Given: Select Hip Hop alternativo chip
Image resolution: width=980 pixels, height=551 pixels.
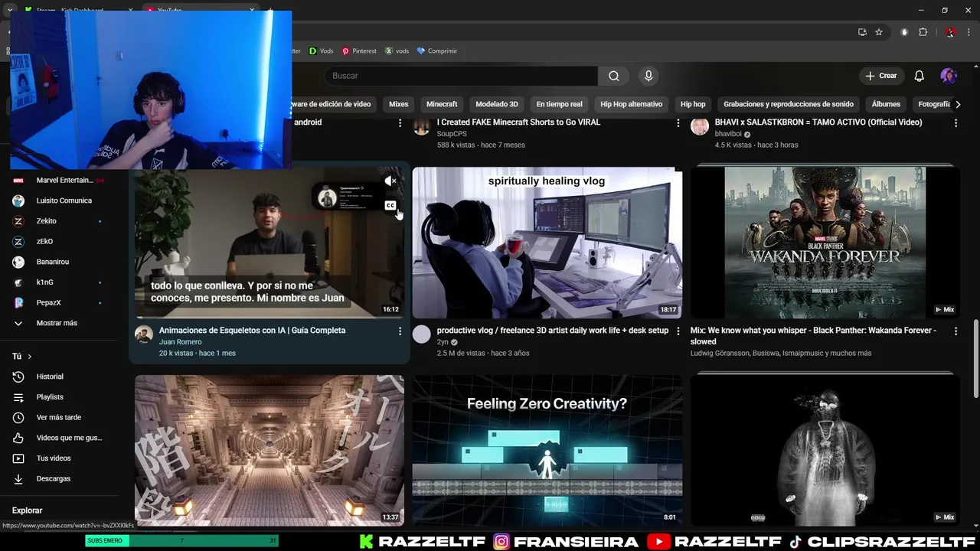Looking at the screenshot, I should coord(632,104).
